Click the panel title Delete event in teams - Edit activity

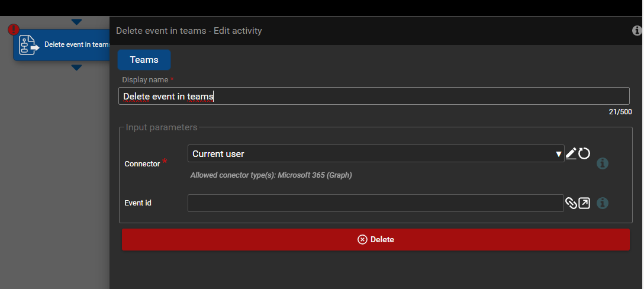click(x=189, y=31)
